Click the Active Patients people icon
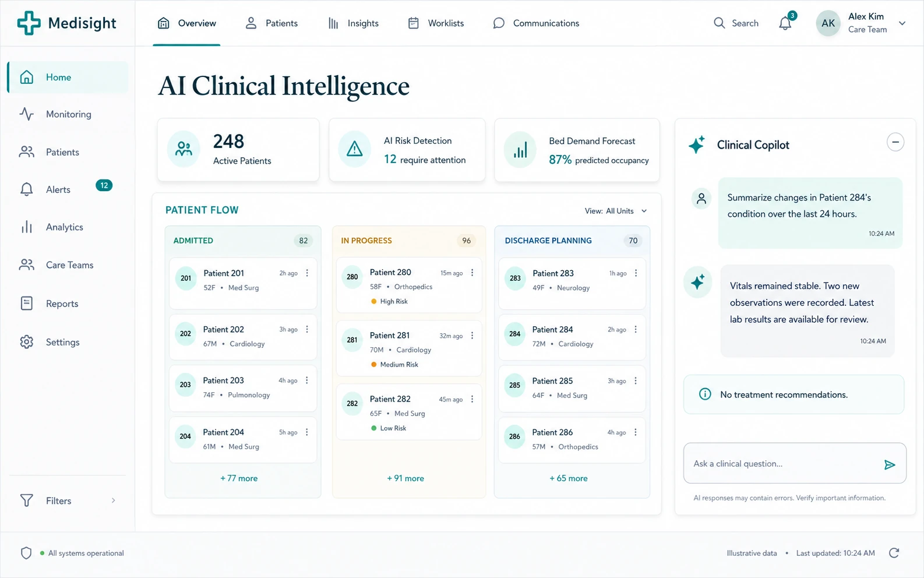Viewport: 924px width, 578px height. 184,149
